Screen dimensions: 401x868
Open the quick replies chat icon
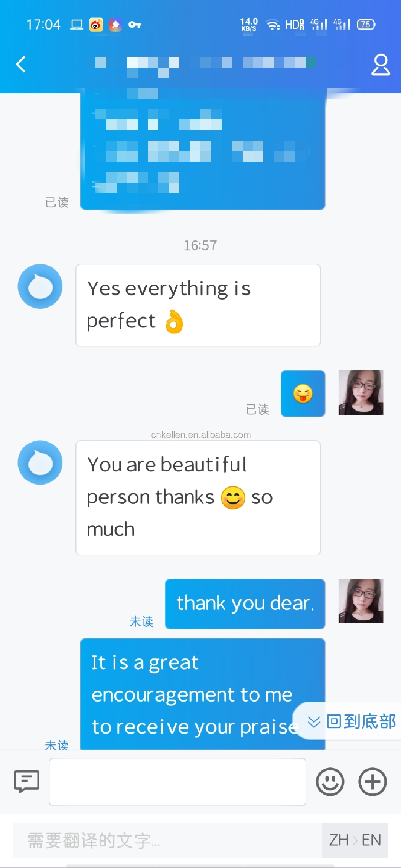(27, 781)
